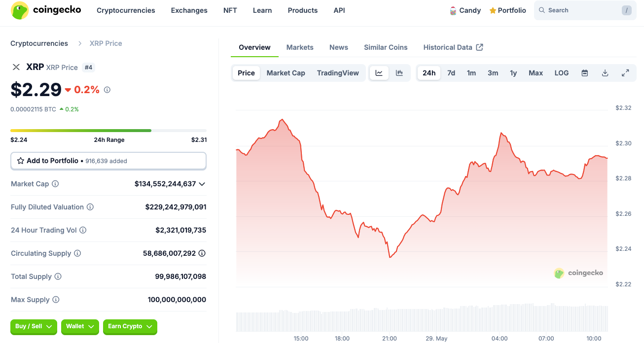Click the star in Add to Portfolio
This screenshot has height=343, width=644.
21,161
